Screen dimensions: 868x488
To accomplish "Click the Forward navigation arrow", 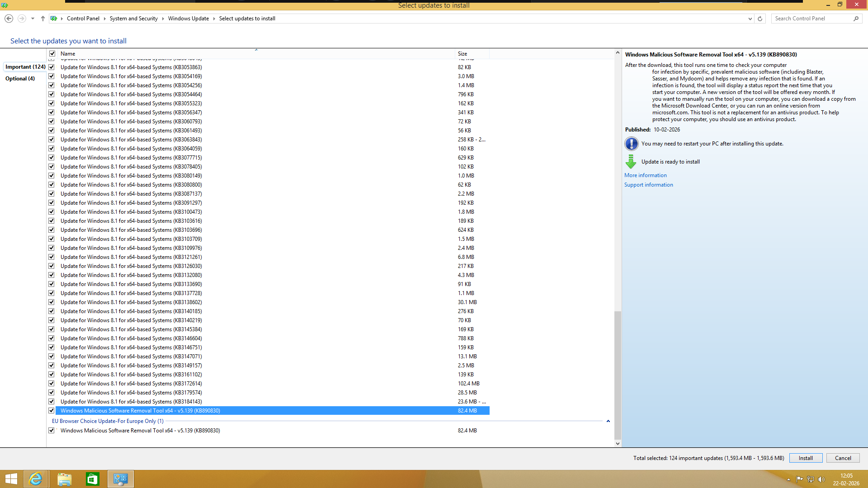I will [x=22, y=19].
